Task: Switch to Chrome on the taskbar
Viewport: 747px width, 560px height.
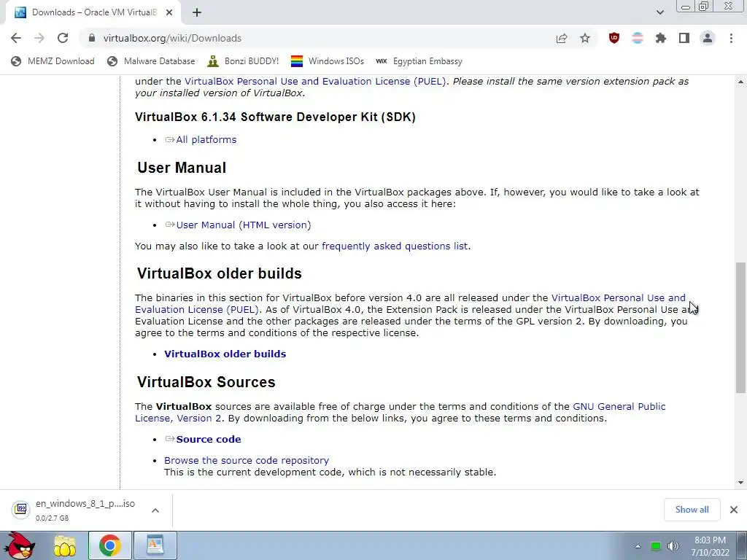Action: point(109,545)
